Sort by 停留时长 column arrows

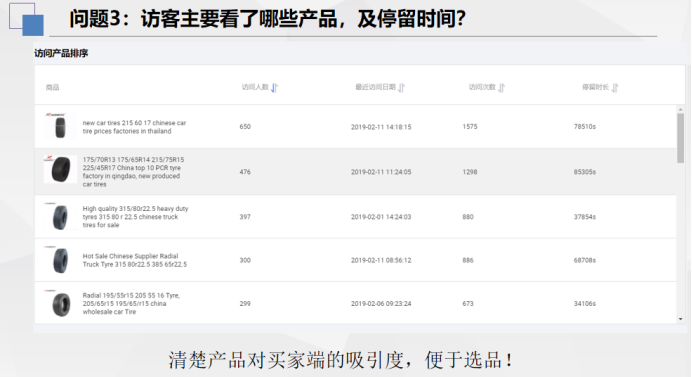[615, 87]
